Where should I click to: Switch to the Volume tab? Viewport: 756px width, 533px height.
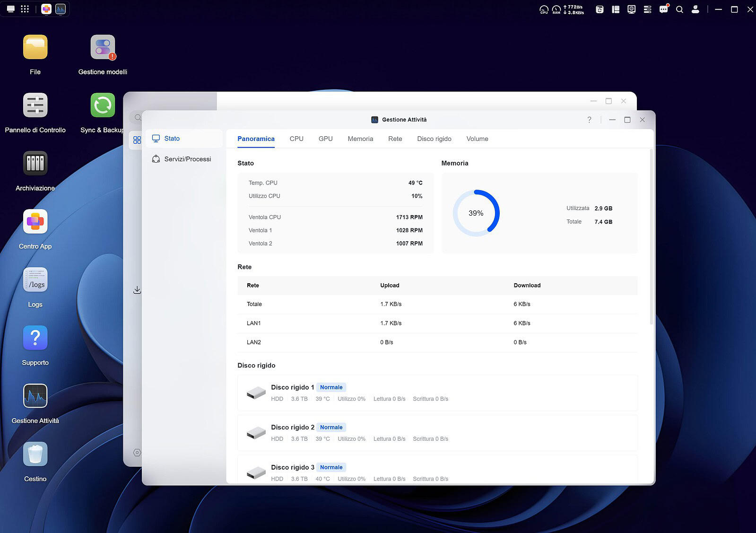tap(478, 139)
